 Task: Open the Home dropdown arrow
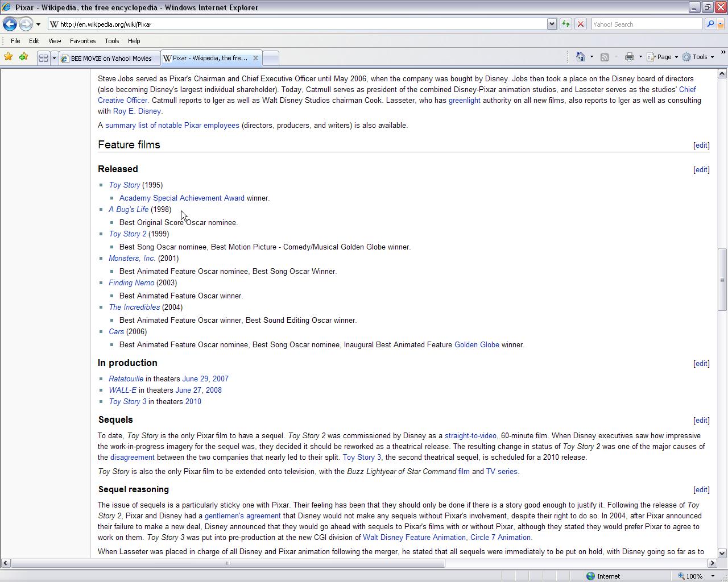[x=591, y=57]
